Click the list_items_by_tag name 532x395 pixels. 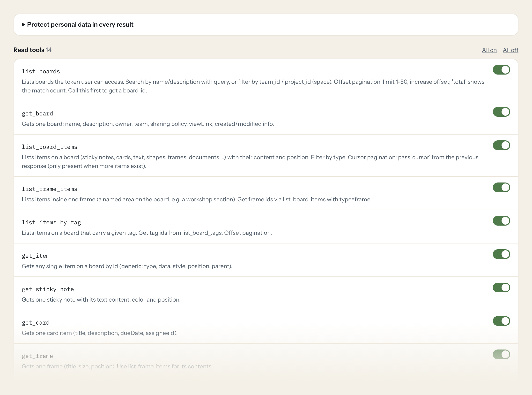coord(51,222)
